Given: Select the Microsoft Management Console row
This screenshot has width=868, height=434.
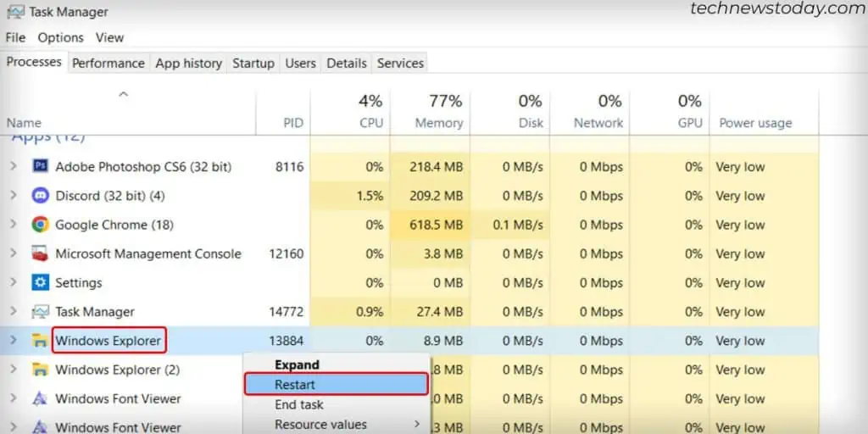Looking at the screenshot, I should pos(409,253).
